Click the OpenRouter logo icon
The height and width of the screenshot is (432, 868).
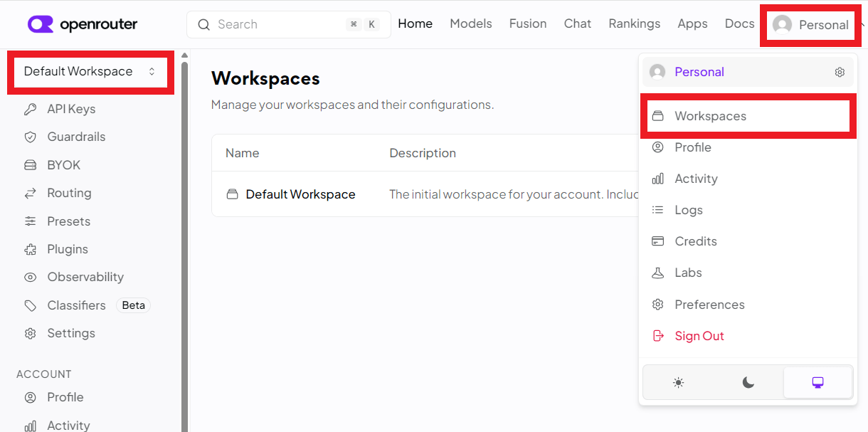click(41, 24)
